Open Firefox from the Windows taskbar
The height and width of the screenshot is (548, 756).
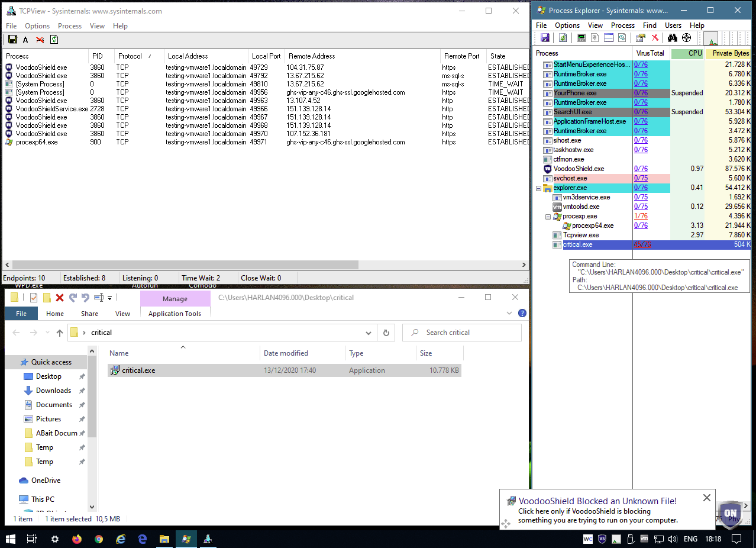tap(76, 539)
